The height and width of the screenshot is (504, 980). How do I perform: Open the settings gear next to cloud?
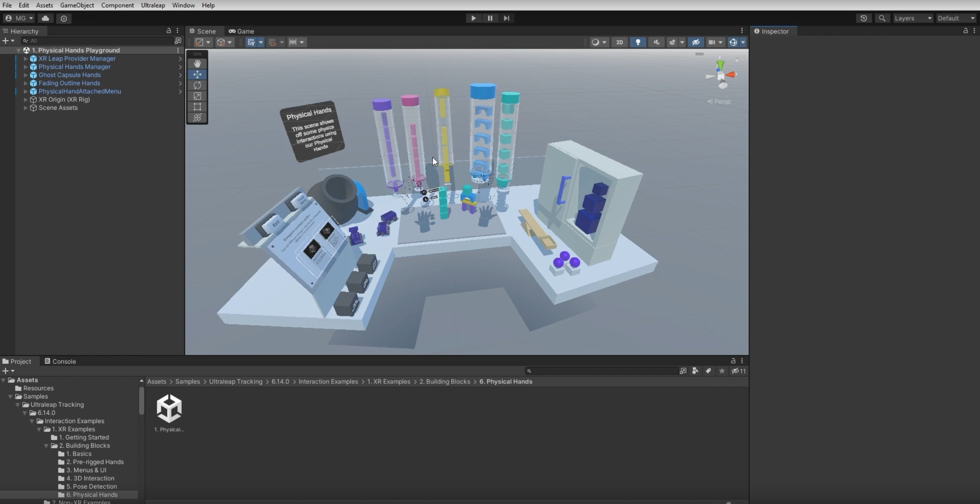click(x=64, y=18)
